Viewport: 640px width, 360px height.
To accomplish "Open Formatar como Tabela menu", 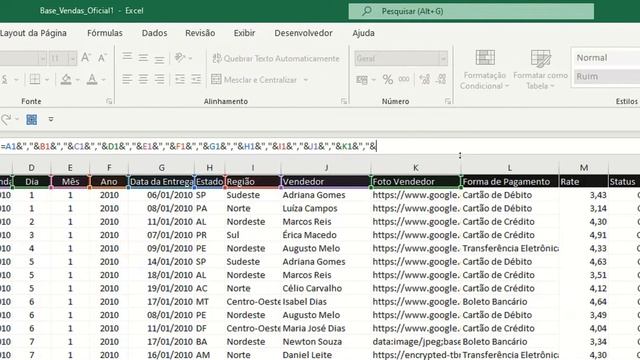I will tap(540, 69).
